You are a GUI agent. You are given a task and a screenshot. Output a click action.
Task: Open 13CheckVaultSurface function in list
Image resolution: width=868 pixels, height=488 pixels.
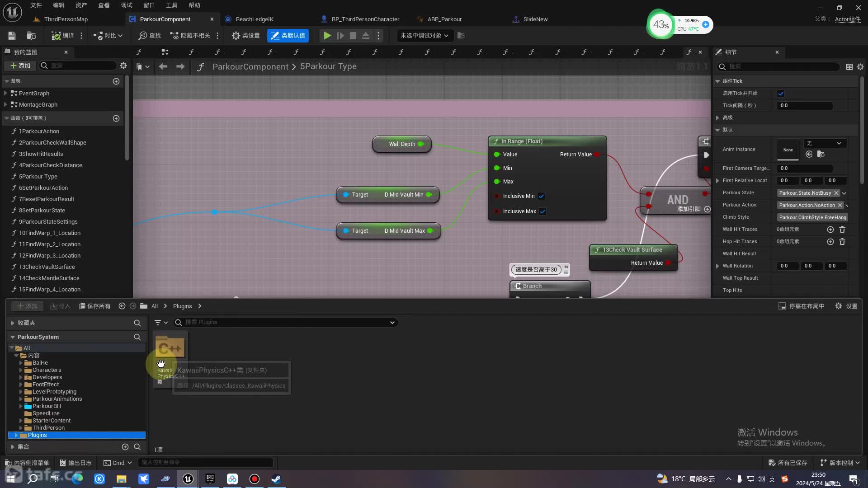point(47,267)
